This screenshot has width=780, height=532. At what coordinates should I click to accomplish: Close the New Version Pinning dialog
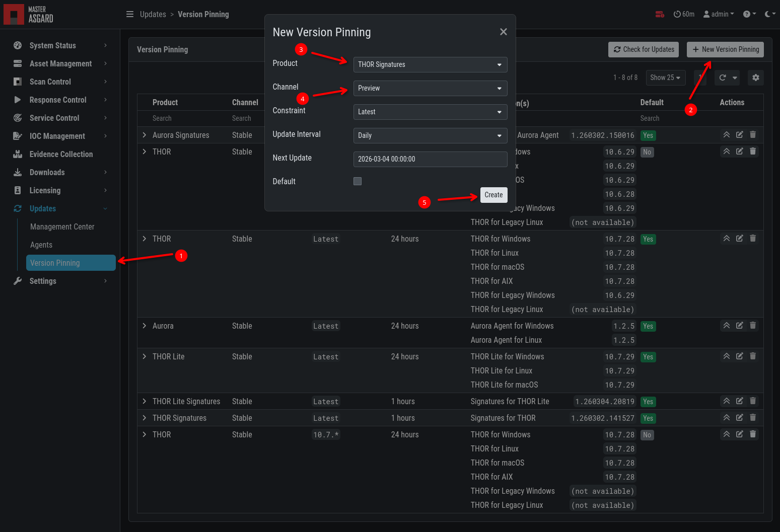click(503, 32)
